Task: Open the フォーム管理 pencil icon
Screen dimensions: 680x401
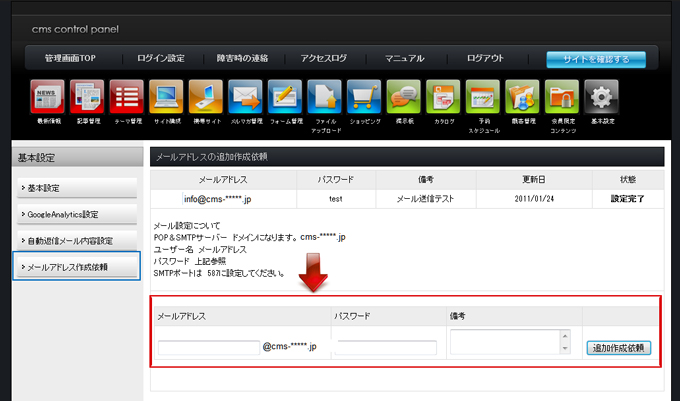Action: point(285,97)
